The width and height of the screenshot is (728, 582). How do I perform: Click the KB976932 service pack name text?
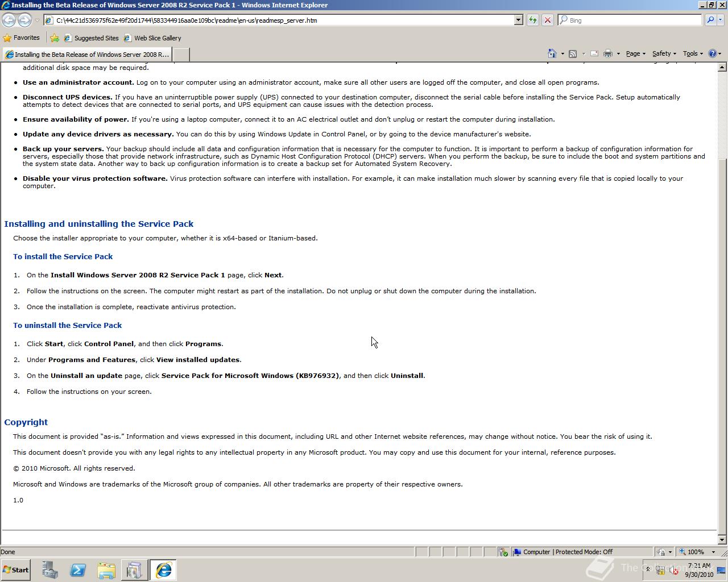250,376
